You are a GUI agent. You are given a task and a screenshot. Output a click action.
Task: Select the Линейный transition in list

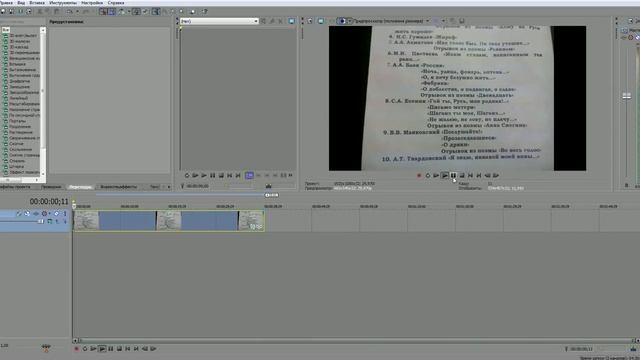tap(18, 98)
